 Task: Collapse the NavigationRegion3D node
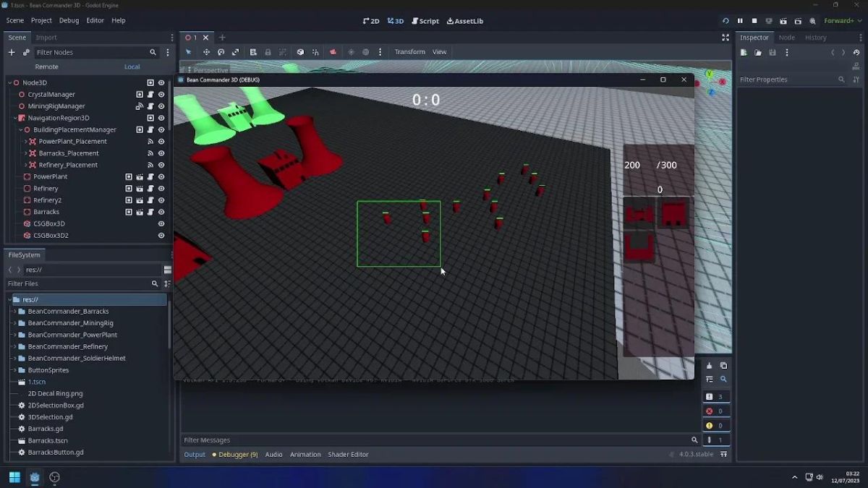(x=14, y=118)
